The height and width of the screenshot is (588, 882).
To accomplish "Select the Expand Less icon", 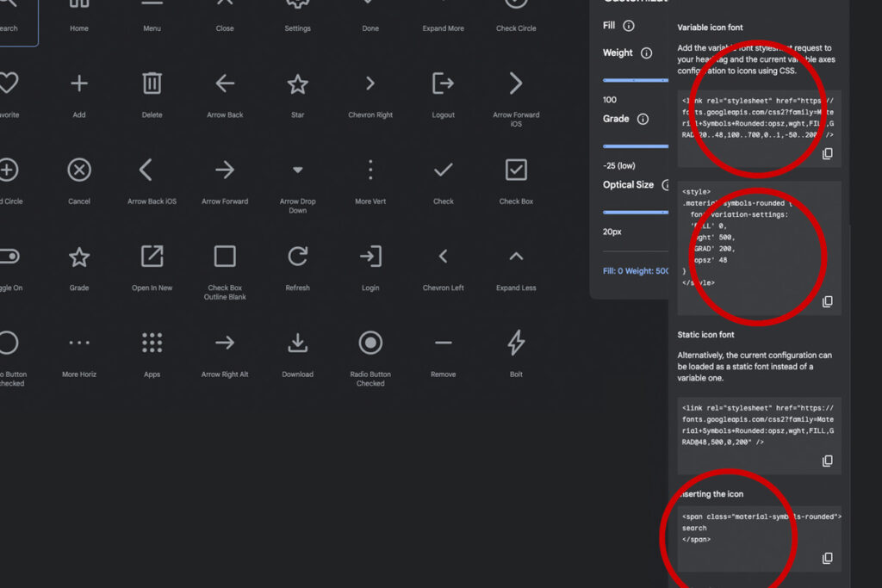I will [x=516, y=257].
